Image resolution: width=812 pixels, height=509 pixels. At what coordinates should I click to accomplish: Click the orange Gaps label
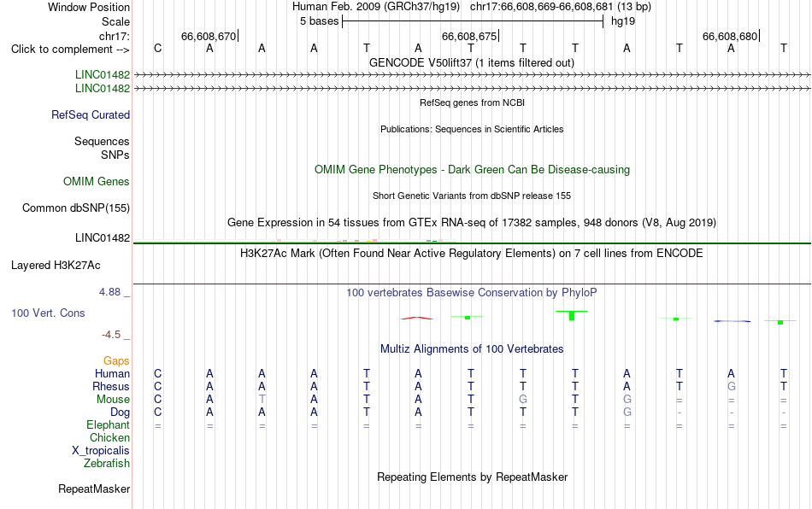click(116, 360)
